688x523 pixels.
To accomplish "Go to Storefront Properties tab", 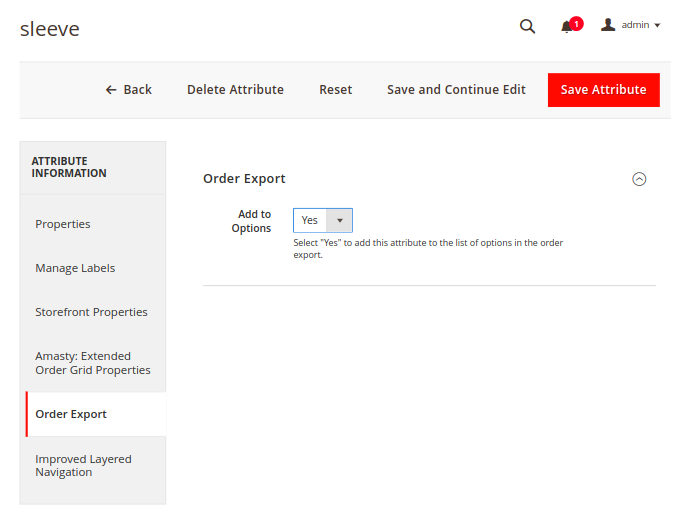I will [93, 312].
